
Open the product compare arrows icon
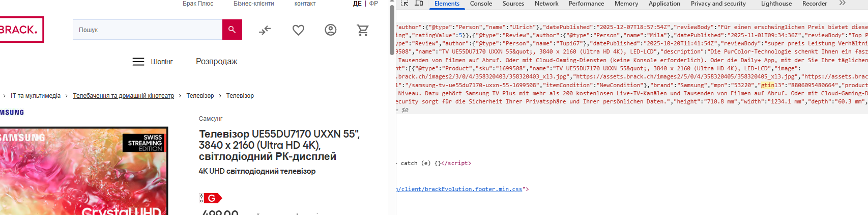(x=265, y=30)
